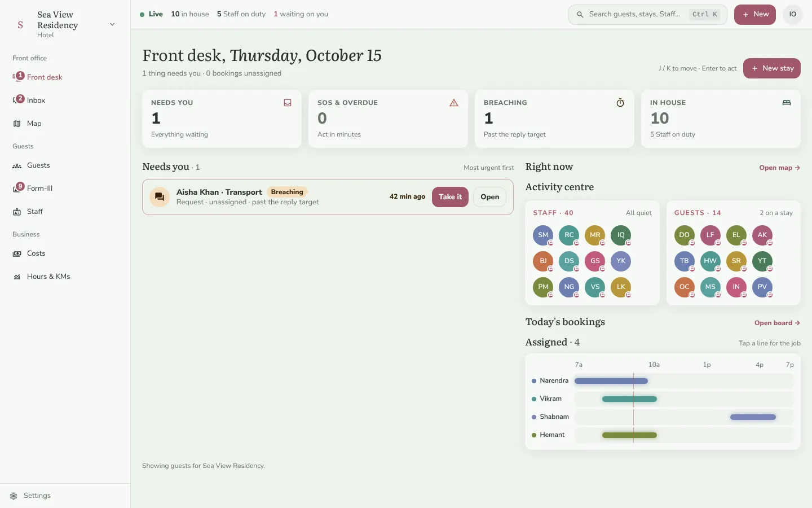Click the Breaching stopwatch icon

click(x=620, y=103)
